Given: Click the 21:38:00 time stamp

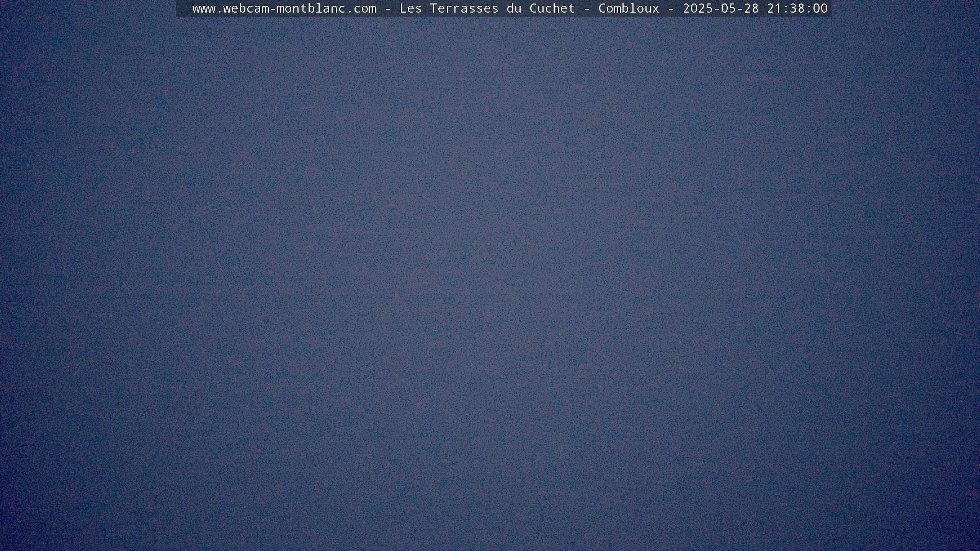Looking at the screenshot, I should 797,8.
